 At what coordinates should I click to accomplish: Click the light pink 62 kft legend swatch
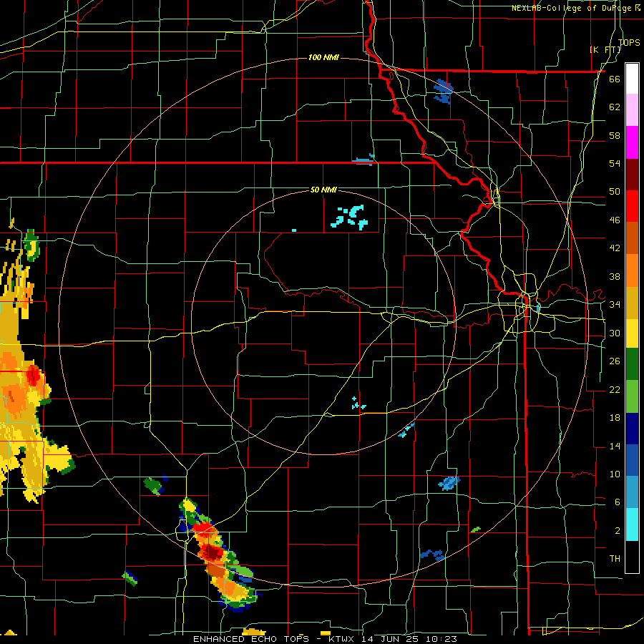click(x=632, y=109)
